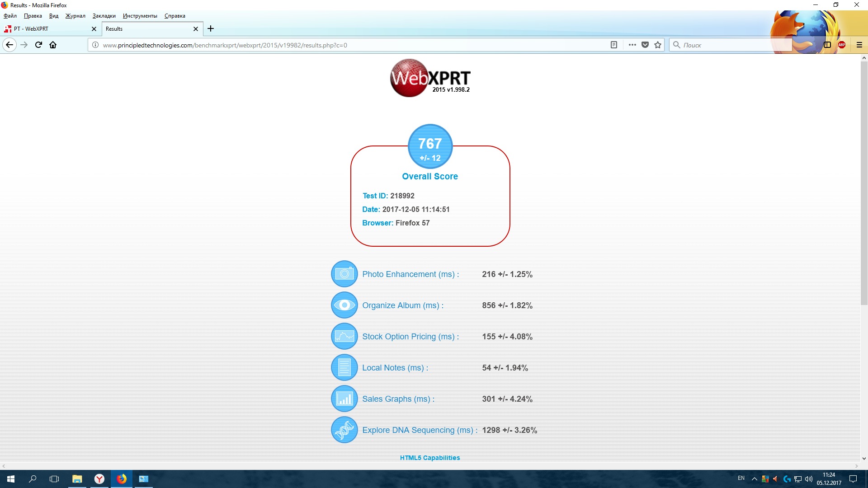
Task: Save page to Pocket
Action: click(x=645, y=45)
